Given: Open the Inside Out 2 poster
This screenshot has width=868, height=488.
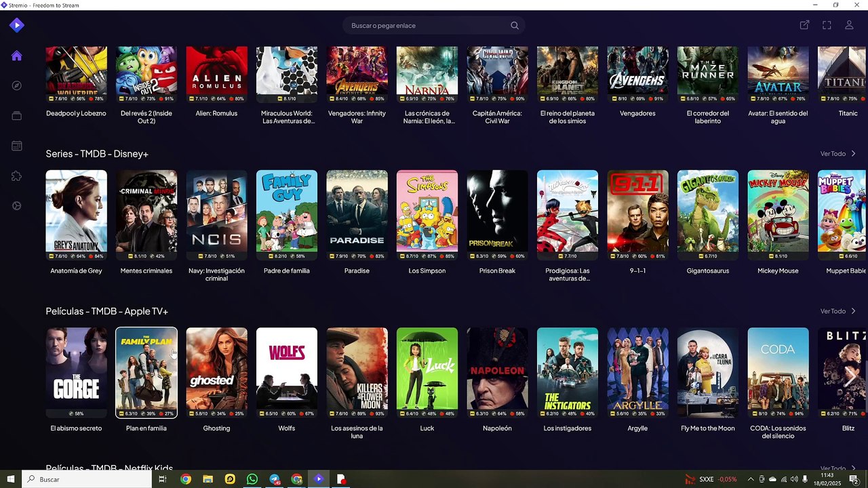Looking at the screenshot, I should click(x=146, y=75).
